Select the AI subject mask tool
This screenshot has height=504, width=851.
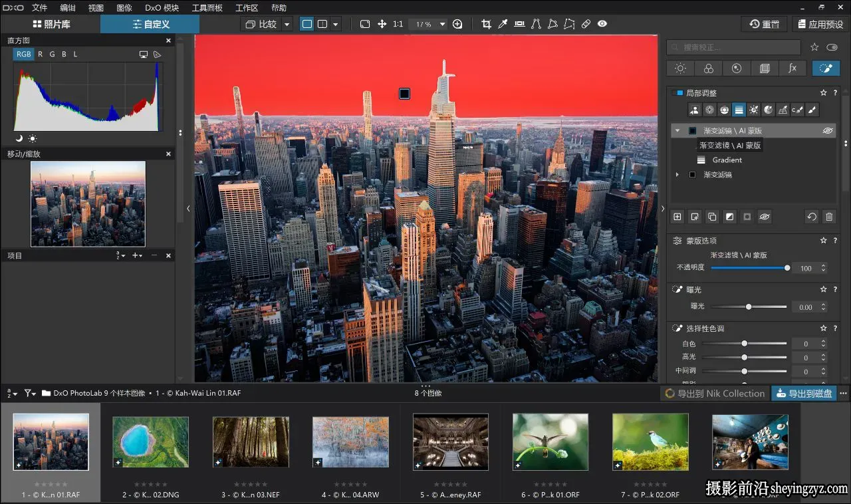pyautogui.click(x=695, y=110)
